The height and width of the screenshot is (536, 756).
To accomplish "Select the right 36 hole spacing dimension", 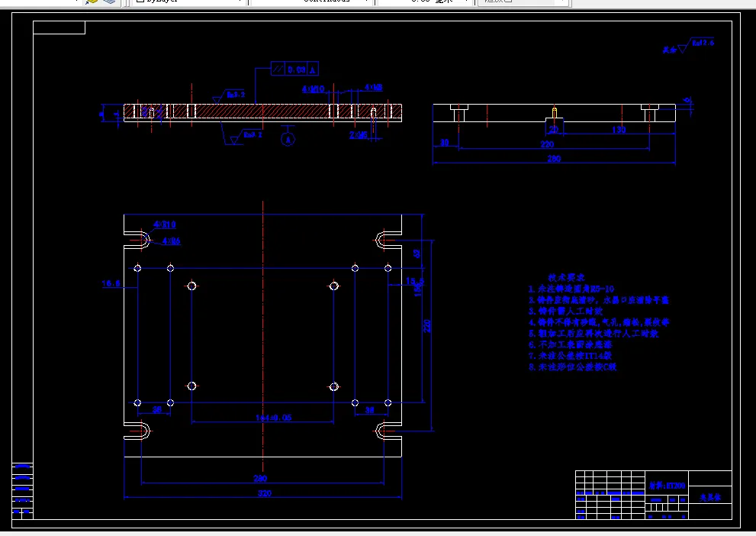I will 369,409.
